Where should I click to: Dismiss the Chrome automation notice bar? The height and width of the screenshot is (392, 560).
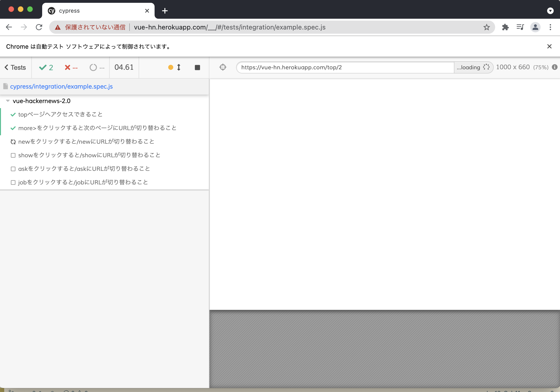coord(549,46)
